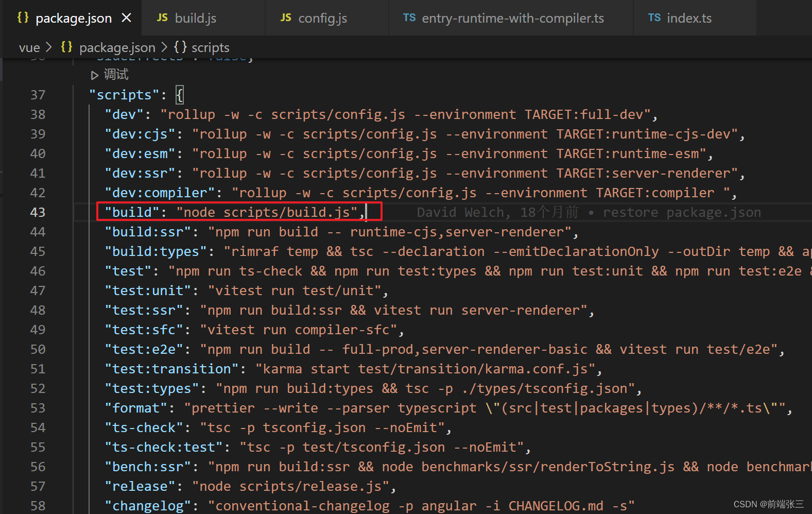Click the karma.conf.js command value

coord(425,369)
